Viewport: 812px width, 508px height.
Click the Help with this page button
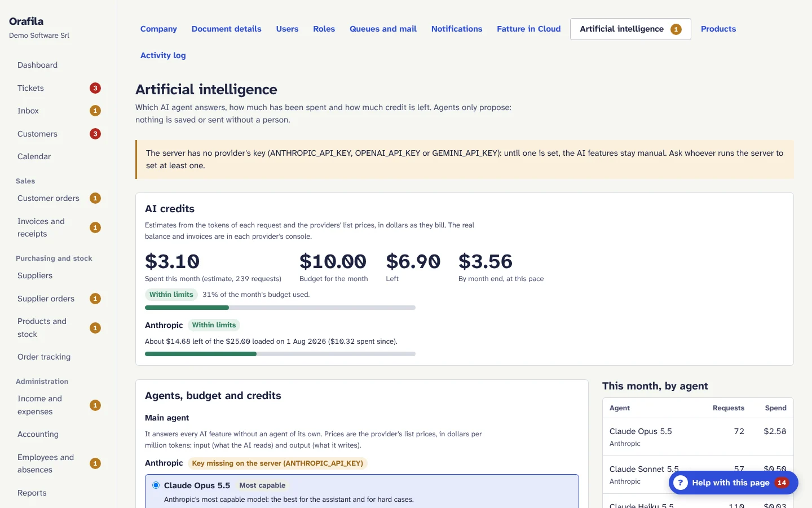click(733, 483)
